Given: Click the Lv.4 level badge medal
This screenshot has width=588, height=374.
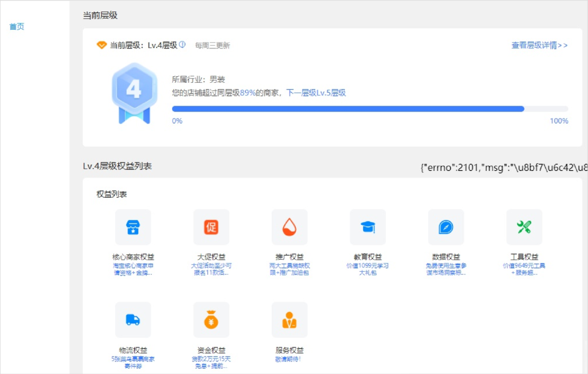Looking at the screenshot, I should (134, 89).
